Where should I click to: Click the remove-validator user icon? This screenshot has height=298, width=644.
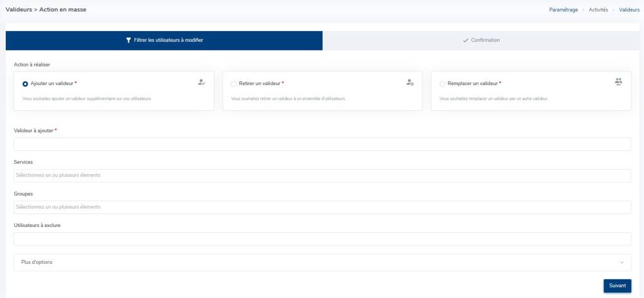pos(410,83)
